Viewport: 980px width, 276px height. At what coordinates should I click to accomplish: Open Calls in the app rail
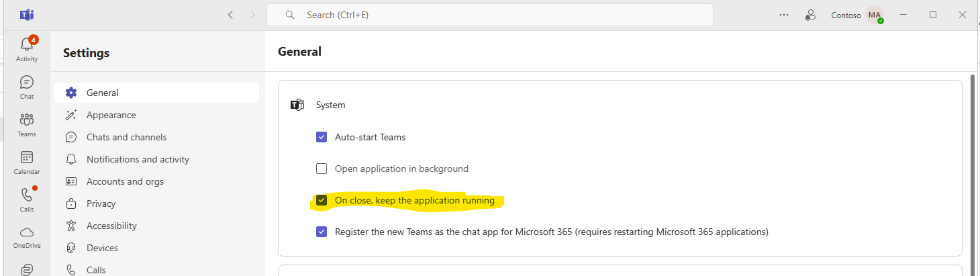click(x=27, y=199)
